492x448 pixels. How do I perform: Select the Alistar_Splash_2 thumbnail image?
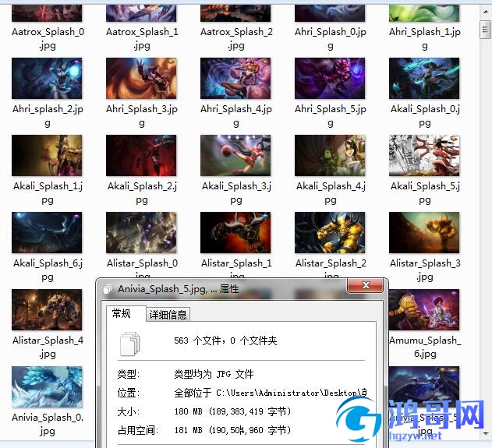pyautogui.click(x=330, y=233)
